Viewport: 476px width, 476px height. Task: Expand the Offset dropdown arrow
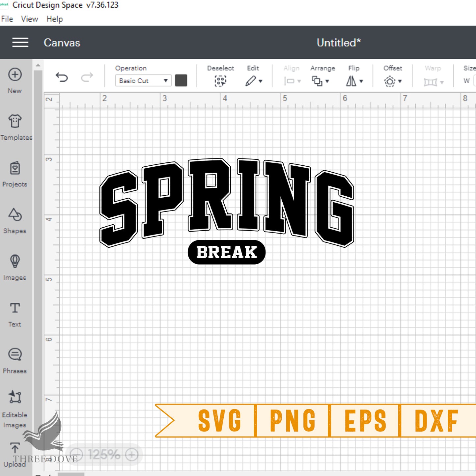coord(400,81)
